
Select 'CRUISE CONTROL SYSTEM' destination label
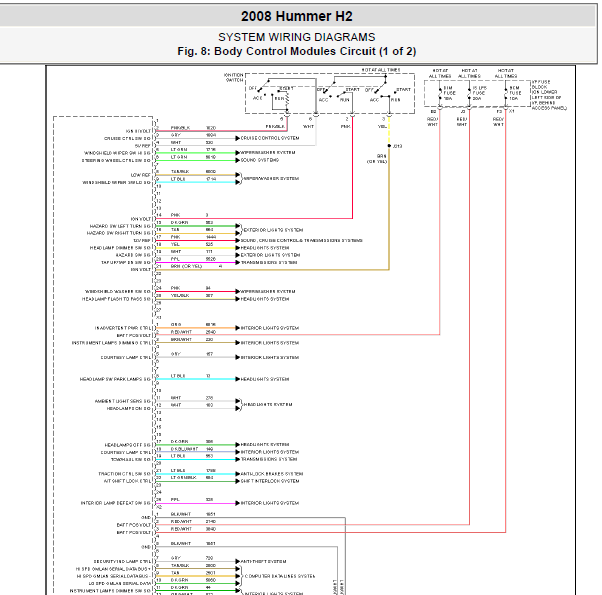pos(270,138)
